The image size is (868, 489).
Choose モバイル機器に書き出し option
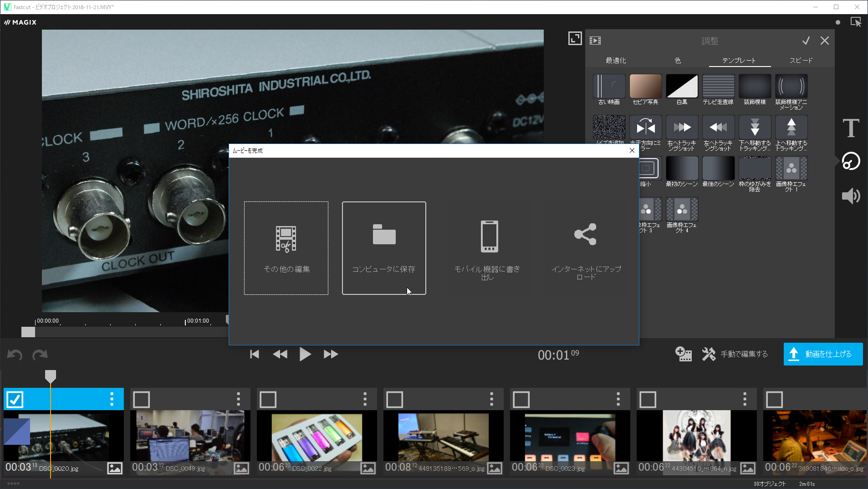point(487,248)
